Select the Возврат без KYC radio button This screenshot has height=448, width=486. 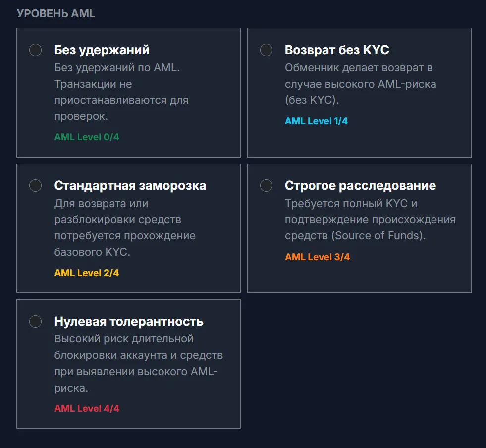click(266, 50)
